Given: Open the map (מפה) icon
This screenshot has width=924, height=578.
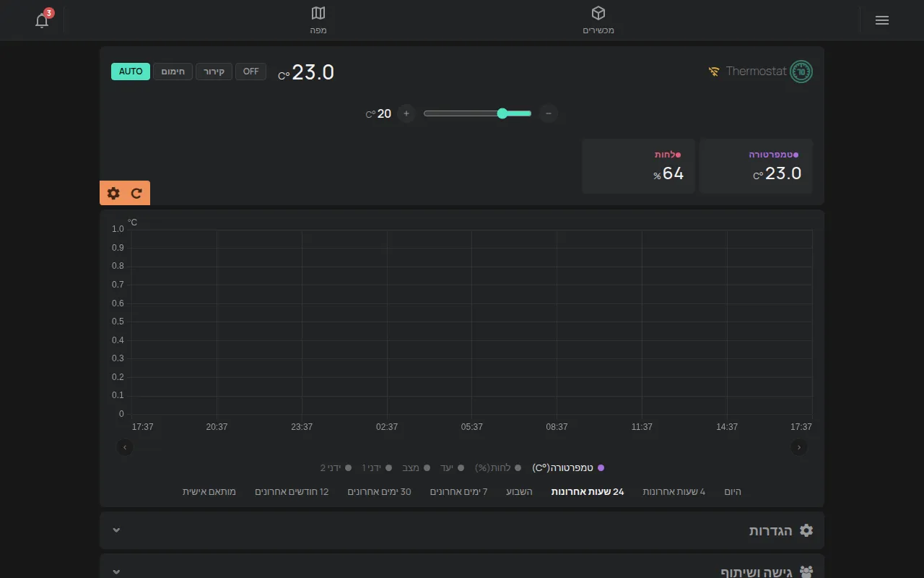Looking at the screenshot, I should point(318,13).
